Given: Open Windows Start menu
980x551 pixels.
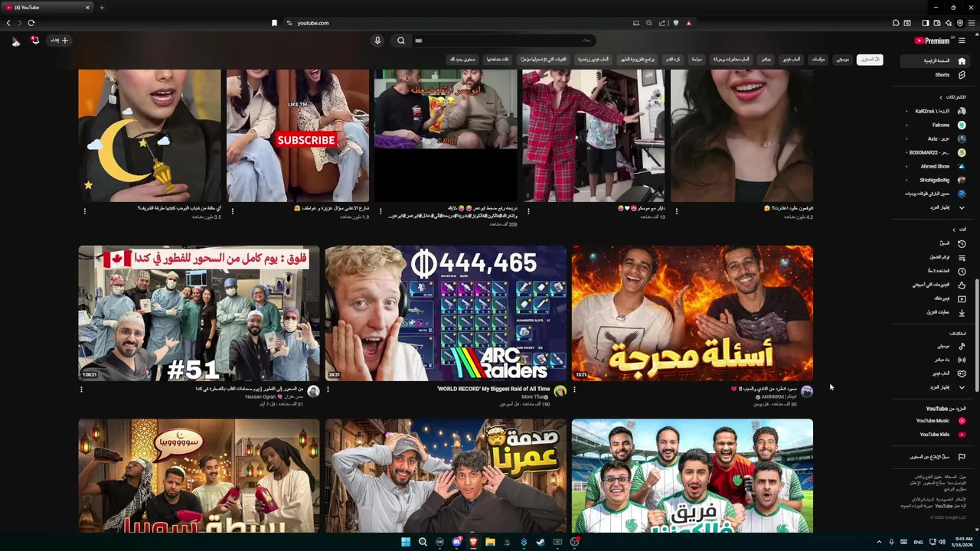Looking at the screenshot, I should [405, 542].
